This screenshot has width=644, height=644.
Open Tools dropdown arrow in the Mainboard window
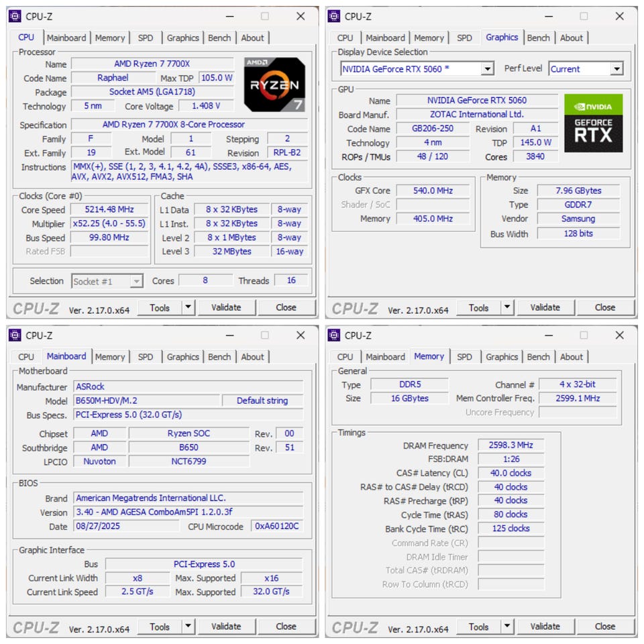[188, 627]
